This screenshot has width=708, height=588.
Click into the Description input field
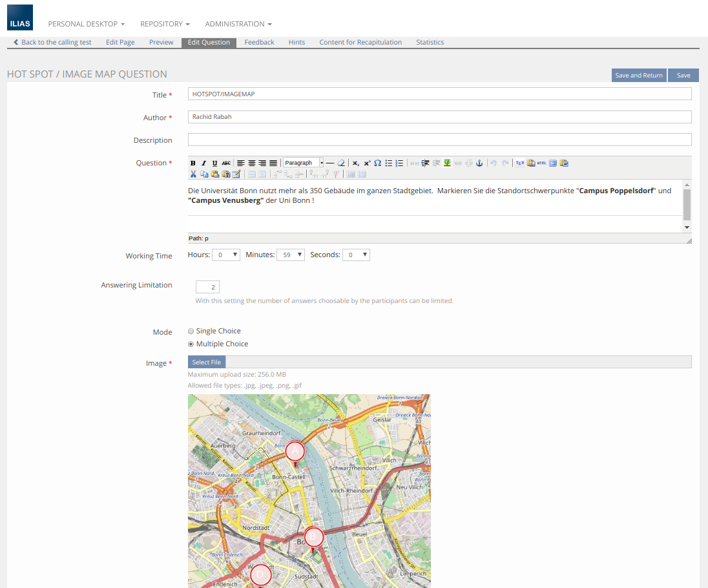click(439, 140)
